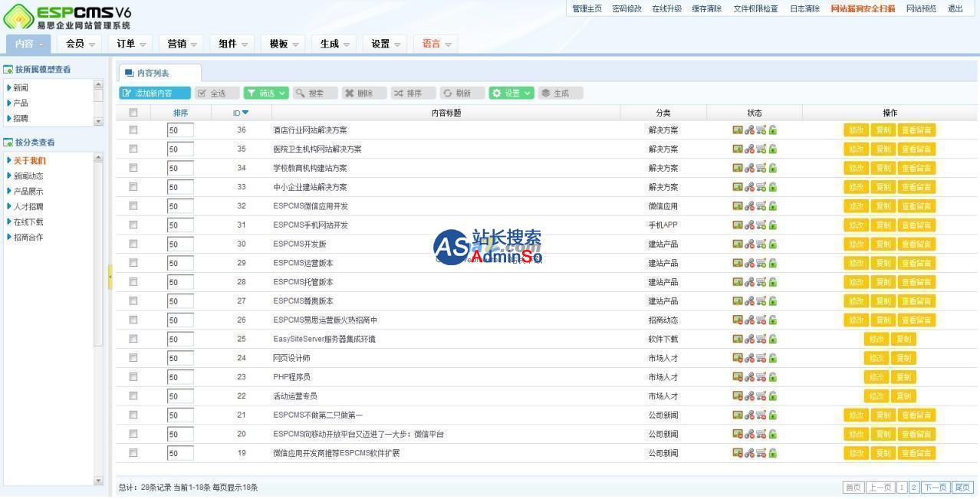The image size is (980, 499).
Task: Click the link status icon in row 31
Action: click(x=749, y=225)
